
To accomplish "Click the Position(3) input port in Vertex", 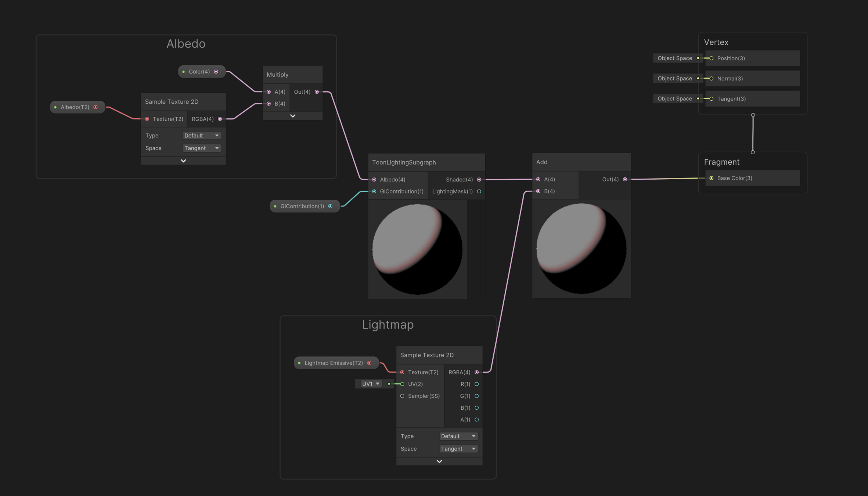I will [x=712, y=58].
